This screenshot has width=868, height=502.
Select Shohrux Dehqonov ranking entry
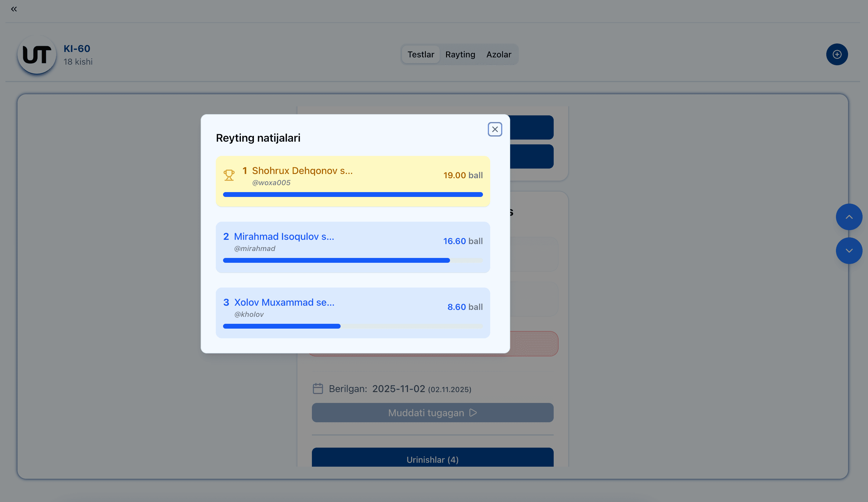353,182
